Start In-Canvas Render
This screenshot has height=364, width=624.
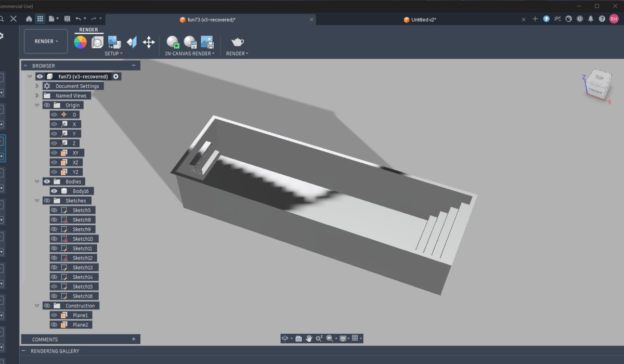tap(173, 42)
